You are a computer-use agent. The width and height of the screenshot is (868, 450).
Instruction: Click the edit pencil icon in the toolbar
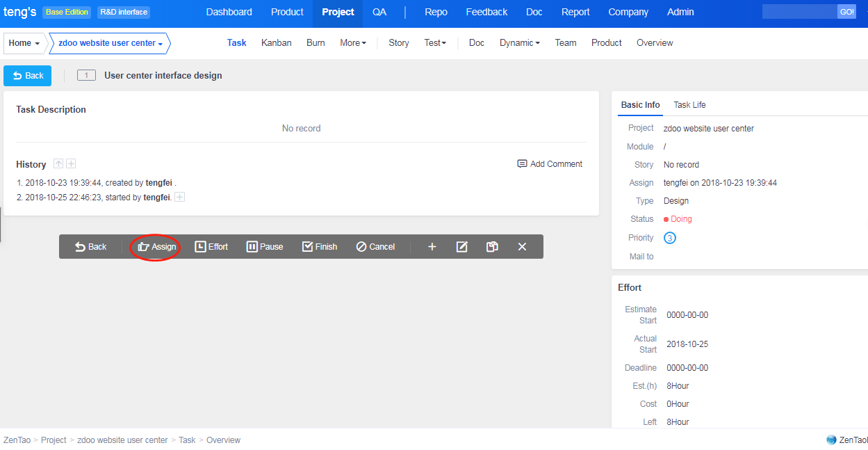pos(461,247)
